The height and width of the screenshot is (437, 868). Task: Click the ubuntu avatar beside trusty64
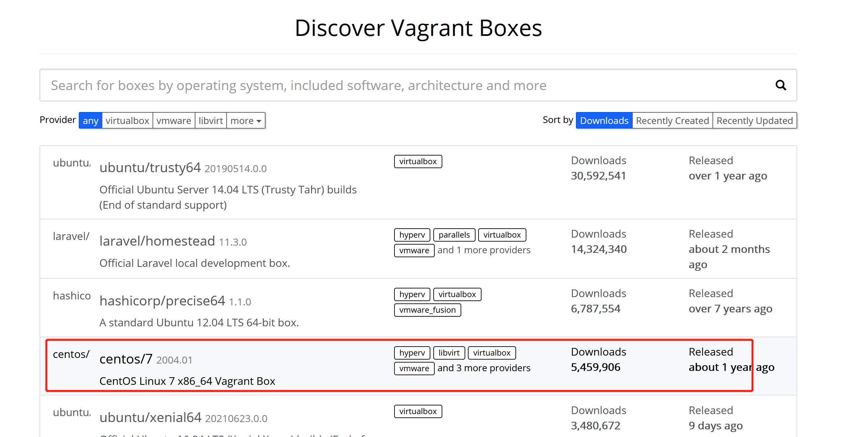[72, 163]
